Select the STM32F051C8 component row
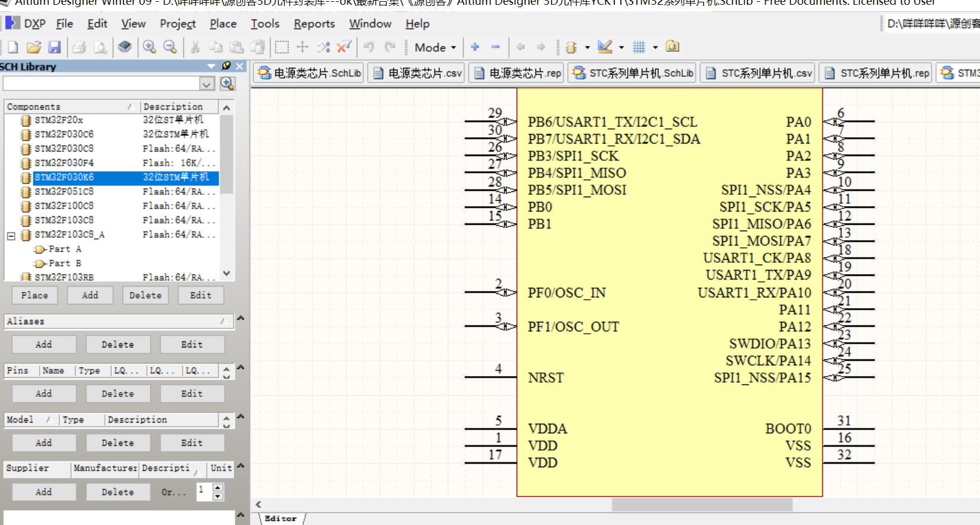The width and height of the screenshot is (980, 525). point(112,192)
